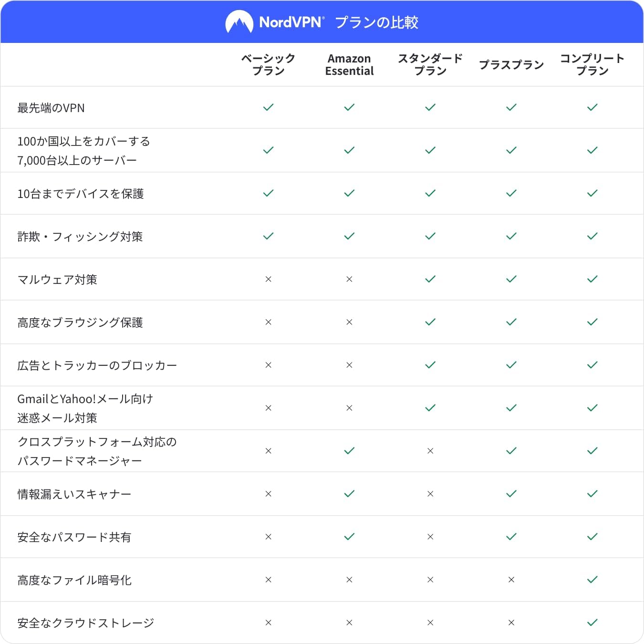This screenshot has width=644, height=644.
Task: Click the 安全なクラウドストレージ row label
Action: point(86,623)
